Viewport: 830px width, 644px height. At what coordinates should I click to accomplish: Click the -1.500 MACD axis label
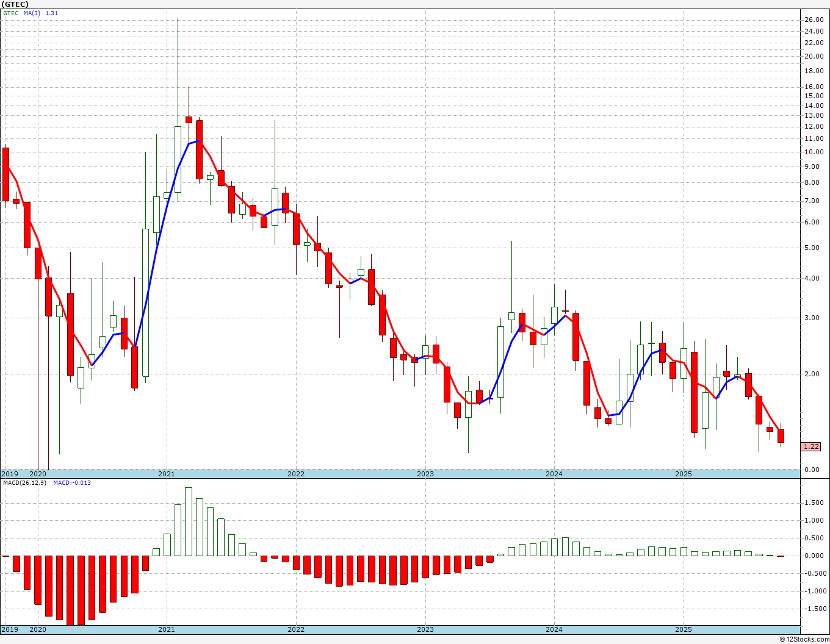[x=813, y=609]
